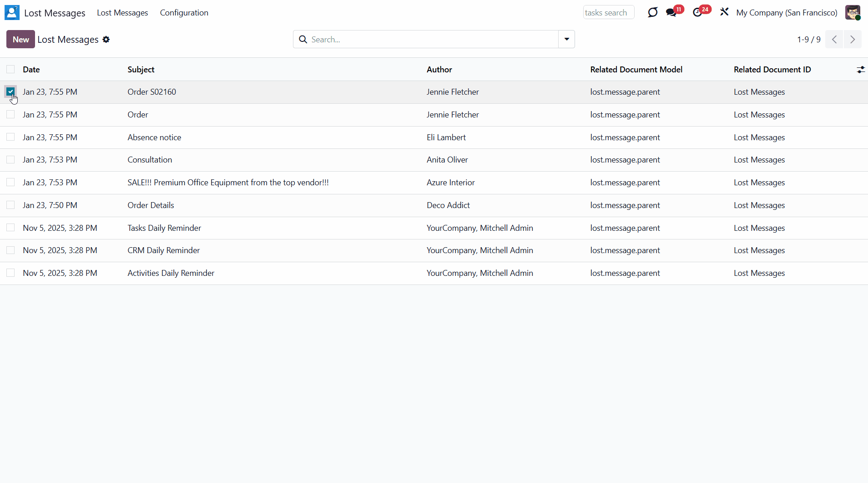The image size is (868, 483).
Task: Open the user avatar menu
Action: [853, 13]
